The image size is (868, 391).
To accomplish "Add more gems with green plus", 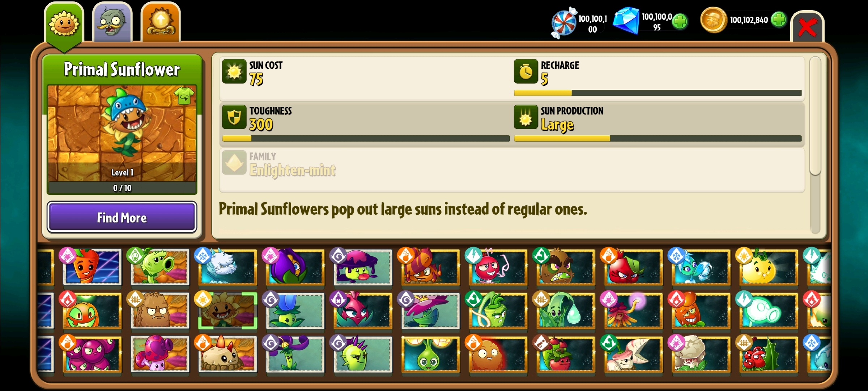I will (x=680, y=21).
